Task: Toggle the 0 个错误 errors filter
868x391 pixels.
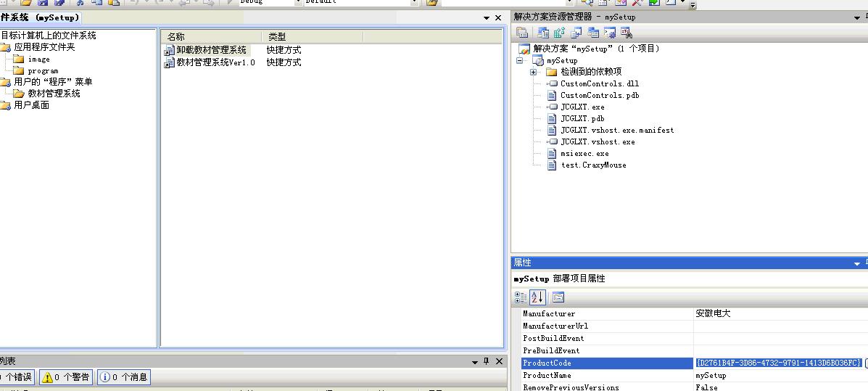Action: pyautogui.click(x=16, y=377)
